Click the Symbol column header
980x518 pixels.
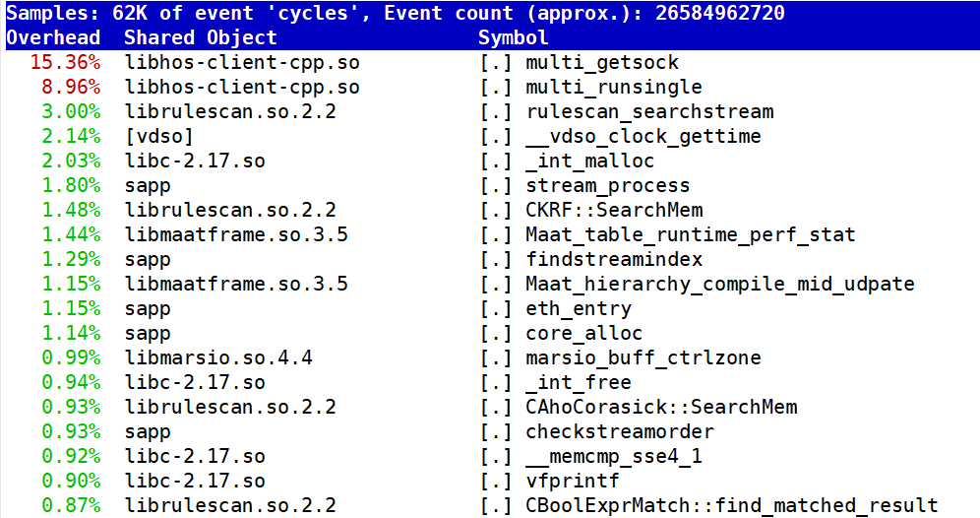click(x=514, y=38)
